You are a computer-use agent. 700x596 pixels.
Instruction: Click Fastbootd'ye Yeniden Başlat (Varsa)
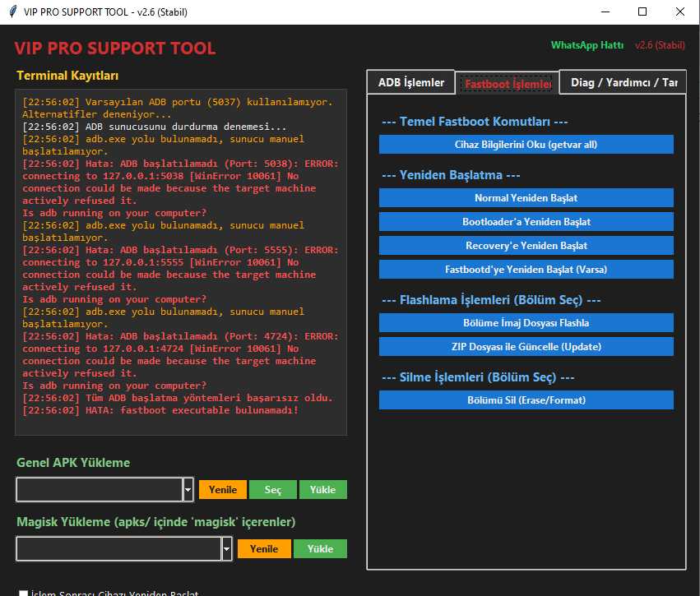click(x=526, y=270)
